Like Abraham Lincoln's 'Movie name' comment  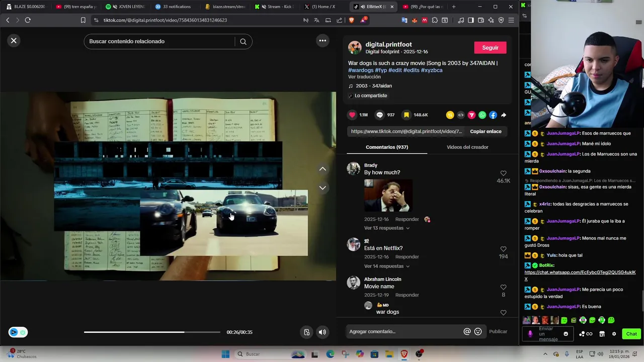(x=503, y=287)
